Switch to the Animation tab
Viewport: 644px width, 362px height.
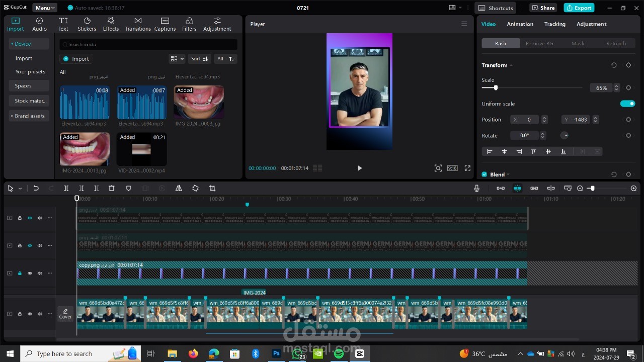coord(520,24)
